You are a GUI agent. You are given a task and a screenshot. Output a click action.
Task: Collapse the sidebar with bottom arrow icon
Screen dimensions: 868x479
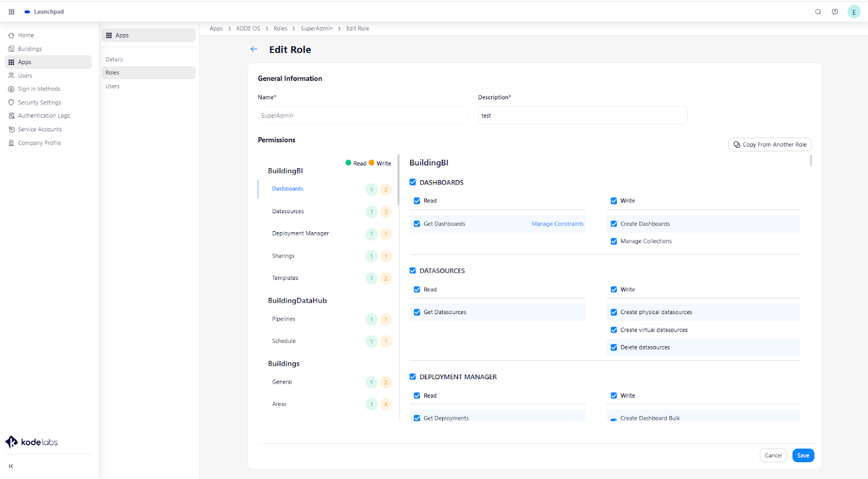(11, 466)
